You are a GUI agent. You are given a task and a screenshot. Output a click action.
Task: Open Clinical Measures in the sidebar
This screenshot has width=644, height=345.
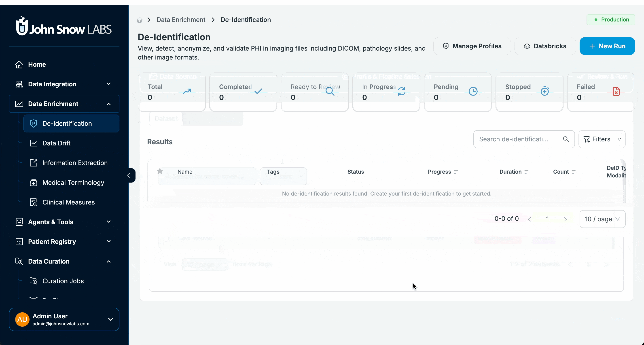coord(71,202)
